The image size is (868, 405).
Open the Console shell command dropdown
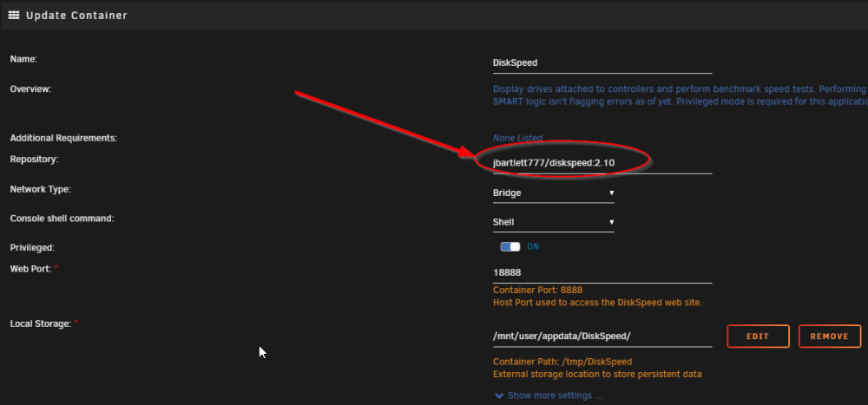554,222
